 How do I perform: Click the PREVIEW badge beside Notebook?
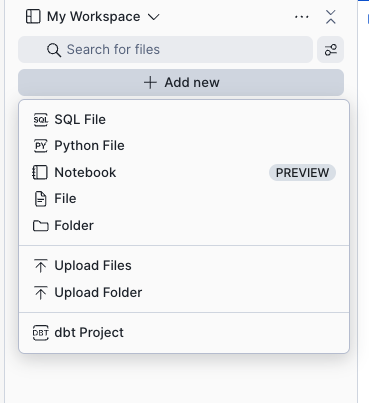302,173
